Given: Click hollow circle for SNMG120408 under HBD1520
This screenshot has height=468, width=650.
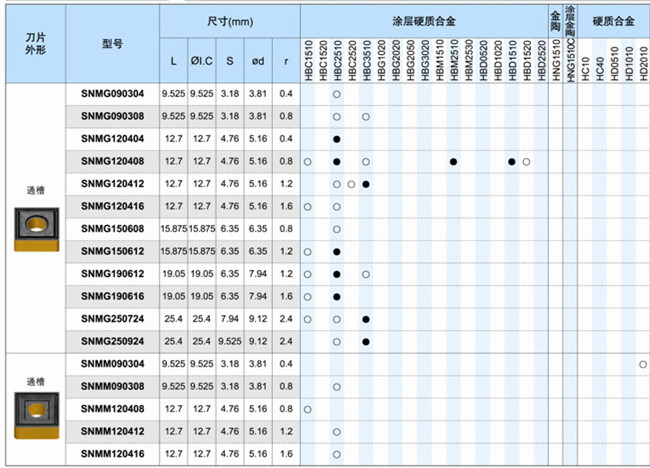Looking at the screenshot, I should (526, 162).
